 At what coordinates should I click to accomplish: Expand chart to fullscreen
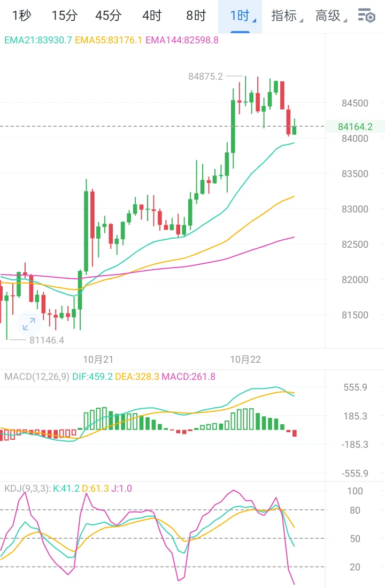[29, 324]
